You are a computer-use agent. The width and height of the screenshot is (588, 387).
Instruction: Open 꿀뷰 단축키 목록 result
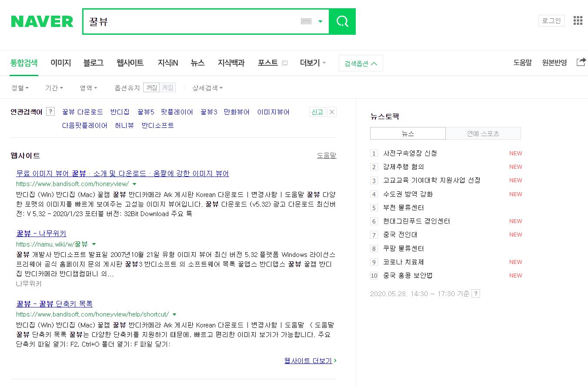pos(54,304)
